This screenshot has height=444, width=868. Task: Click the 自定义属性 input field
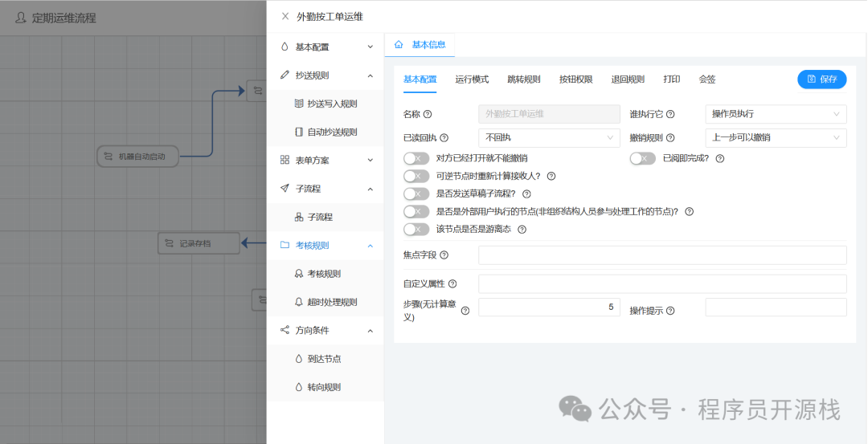pyautogui.click(x=662, y=283)
